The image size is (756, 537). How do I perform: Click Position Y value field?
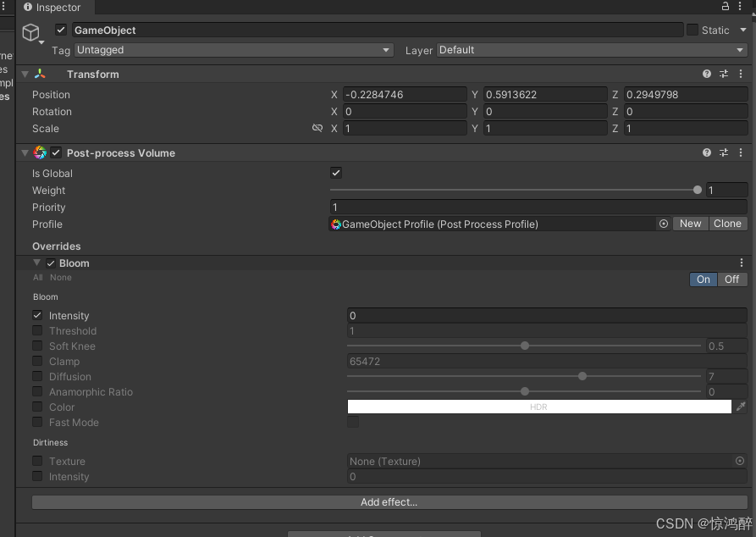[x=545, y=95]
